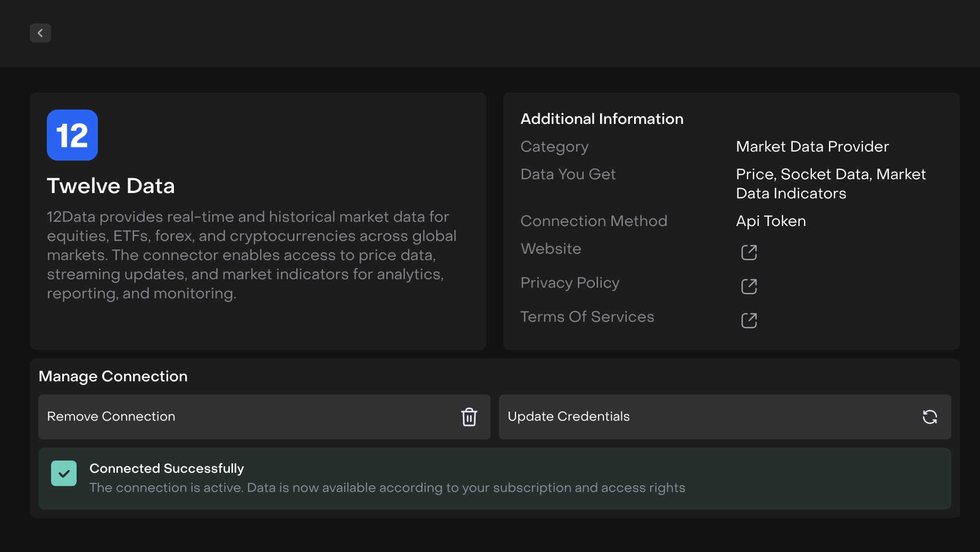Click the green checkmark status icon
The image size is (980, 552).
pos(64,473)
